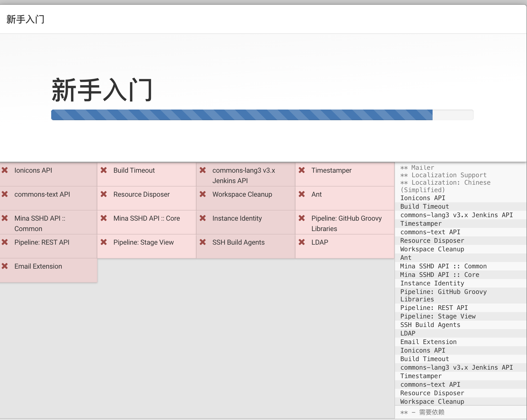Click the installation progress bar
This screenshot has height=420, width=527.
pos(262,115)
